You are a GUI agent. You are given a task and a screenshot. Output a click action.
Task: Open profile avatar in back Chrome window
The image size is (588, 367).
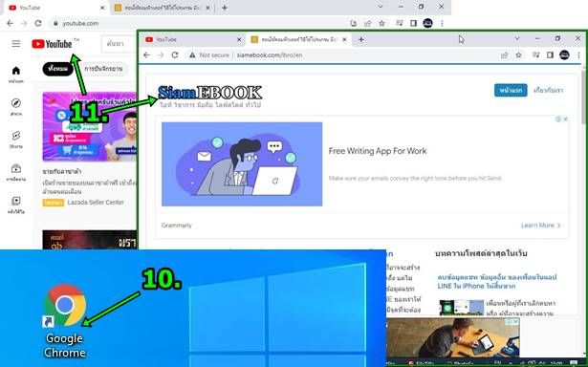click(427, 23)
